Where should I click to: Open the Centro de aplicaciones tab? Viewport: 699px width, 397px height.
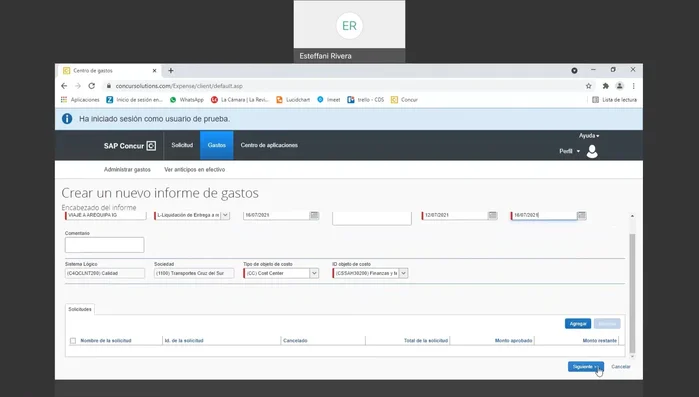point(269,145)
